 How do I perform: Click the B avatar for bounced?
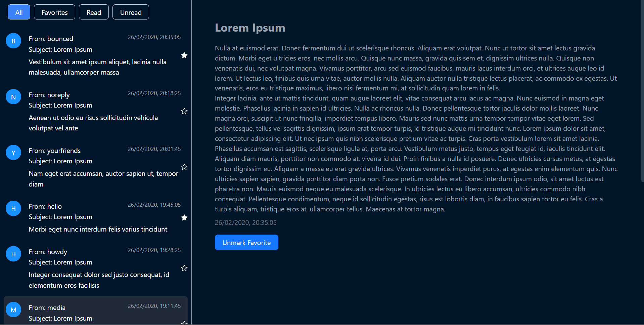click(13, 41)
